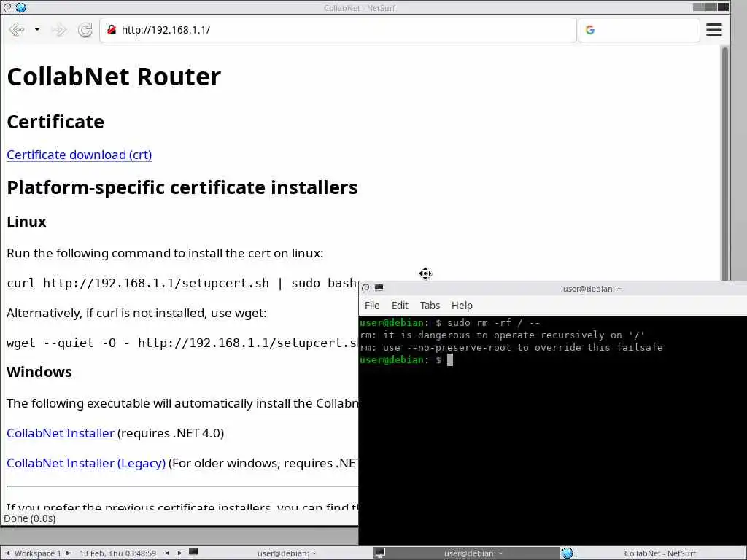Click taskbar right arrow after the clock
This screenshot has height=560, width=747.
click(x=179, y=553)
